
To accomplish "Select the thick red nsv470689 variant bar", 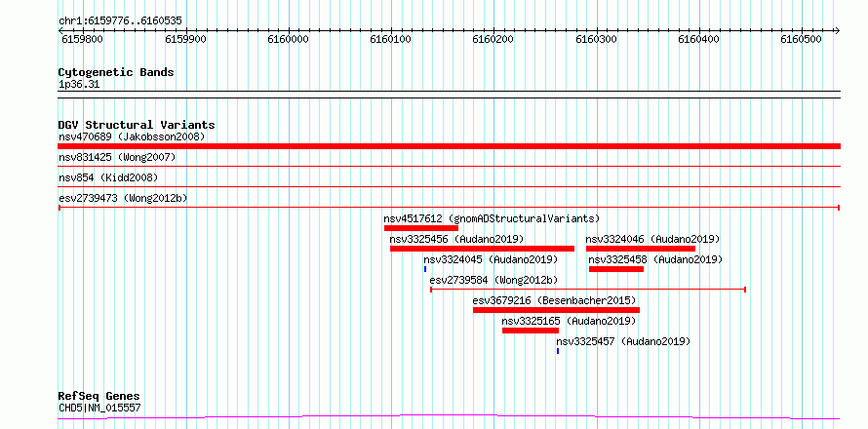I will click(x=449, y=146).
